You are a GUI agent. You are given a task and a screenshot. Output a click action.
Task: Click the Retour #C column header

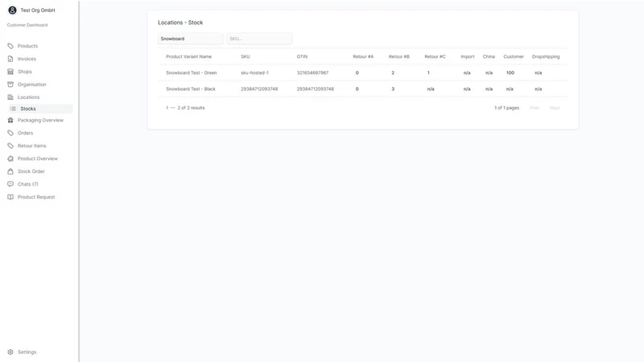(435, 56)
